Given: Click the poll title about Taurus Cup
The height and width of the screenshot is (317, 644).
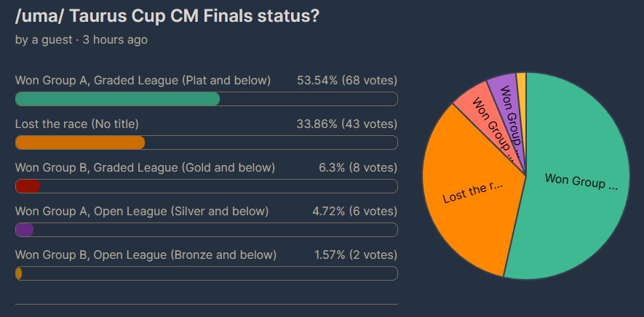Looking at the screenshot, I should click(x=167, y=15).
